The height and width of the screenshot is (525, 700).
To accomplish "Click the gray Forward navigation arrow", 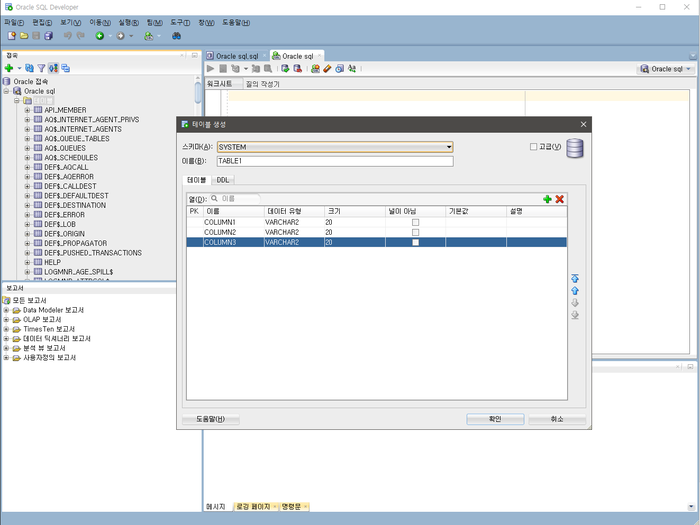I will click(x=121, y=36).
